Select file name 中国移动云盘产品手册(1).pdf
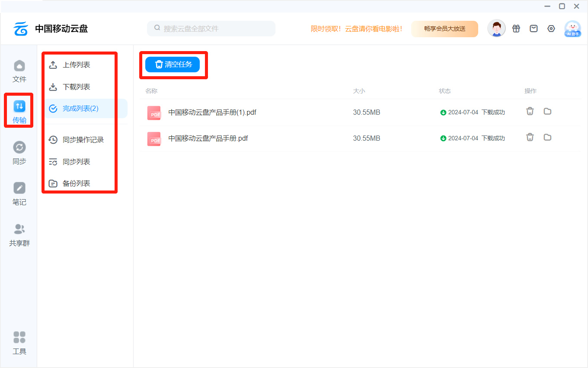The height and width of the screenshot is (368, 588). point(212,113)
